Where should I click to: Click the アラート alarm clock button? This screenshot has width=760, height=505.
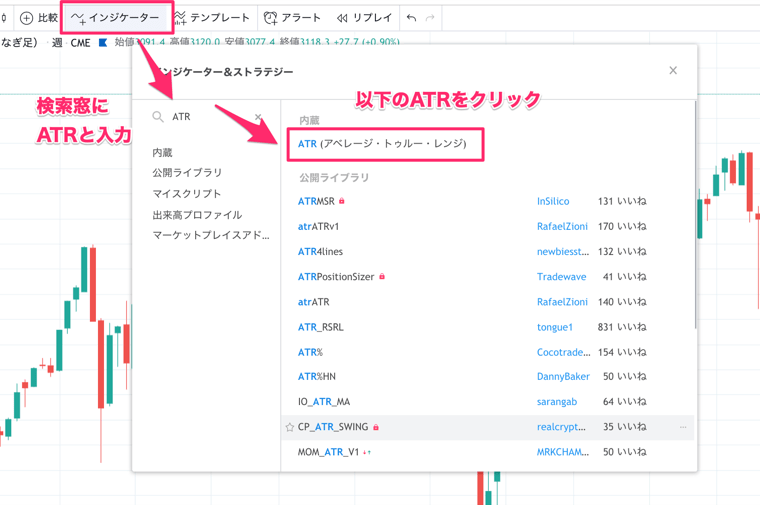(x=292, y=18)
